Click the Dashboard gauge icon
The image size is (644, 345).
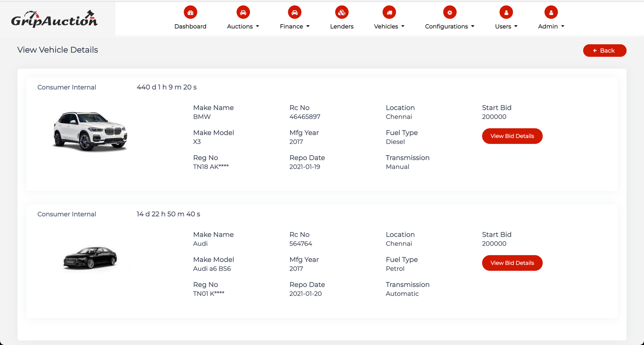point(190,12)
